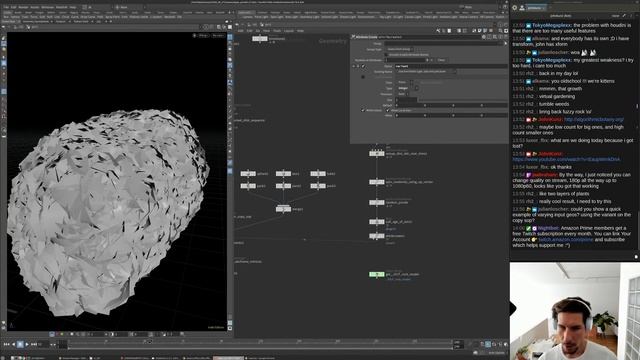This screenshot has height=360, width=640.
Task: Open the Existing Name dropdown
Action: (426, 71)
